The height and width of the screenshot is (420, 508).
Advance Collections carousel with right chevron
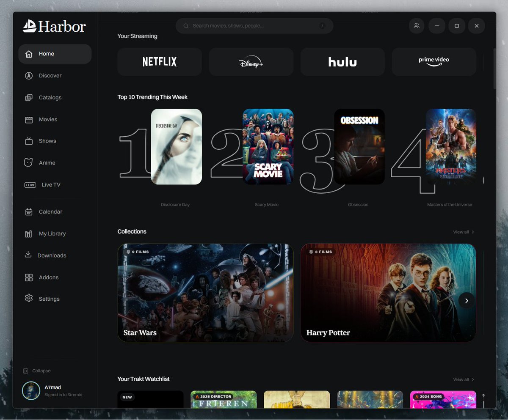467,301
